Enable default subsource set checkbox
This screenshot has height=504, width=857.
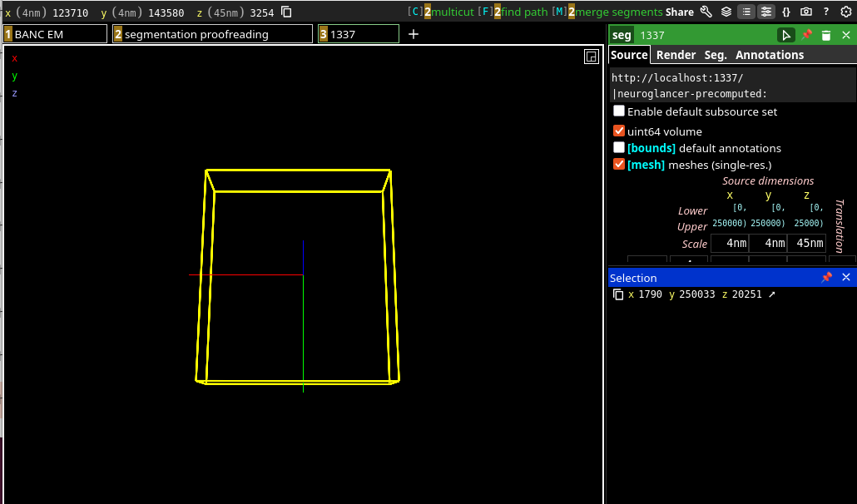[x=619, y=111]
